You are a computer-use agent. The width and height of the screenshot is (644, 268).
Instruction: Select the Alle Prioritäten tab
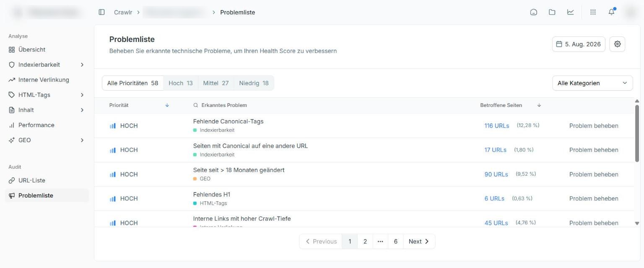tap(132, 83)
